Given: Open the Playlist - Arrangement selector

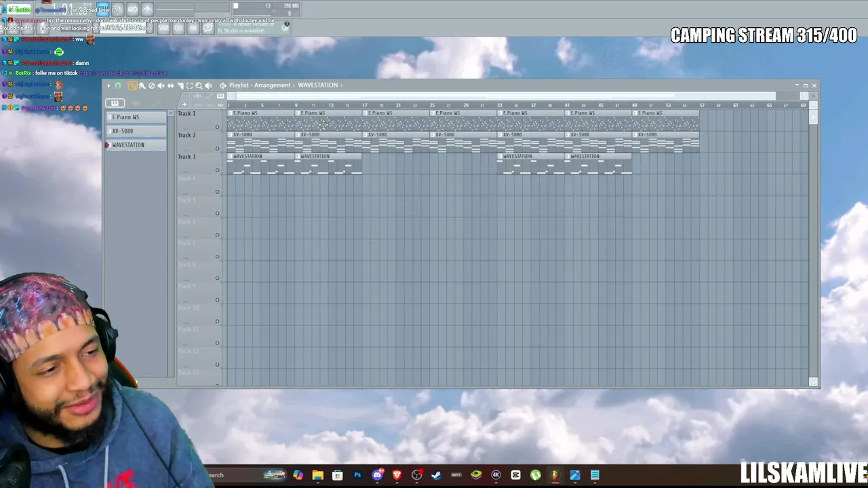Looking at the screenshot, I should click(260, 85).
